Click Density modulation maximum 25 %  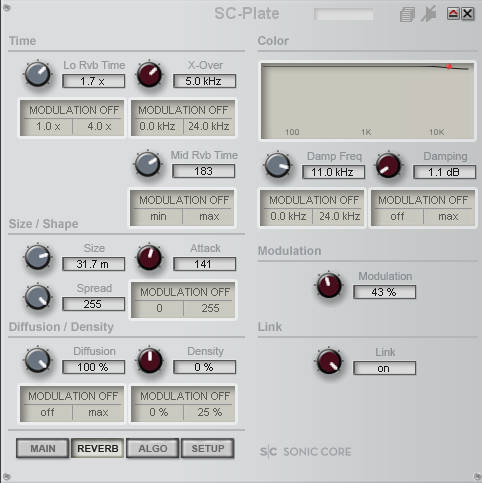[209, 412]
